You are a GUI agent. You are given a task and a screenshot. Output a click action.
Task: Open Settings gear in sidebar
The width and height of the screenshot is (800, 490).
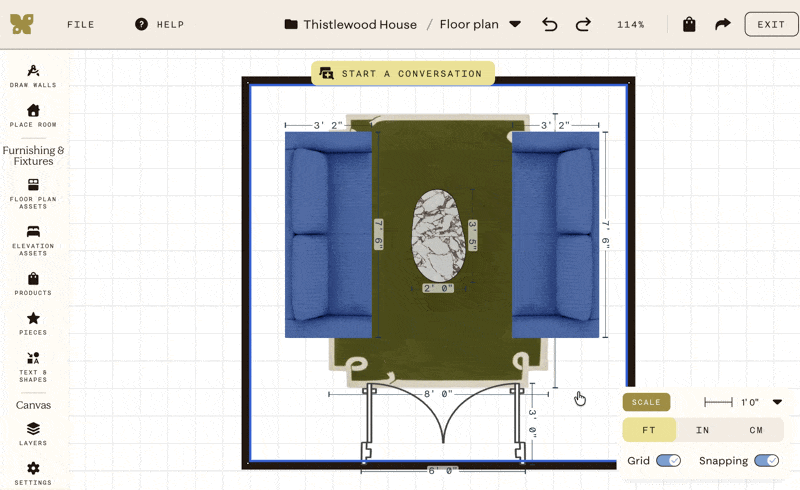pos(33,473)
